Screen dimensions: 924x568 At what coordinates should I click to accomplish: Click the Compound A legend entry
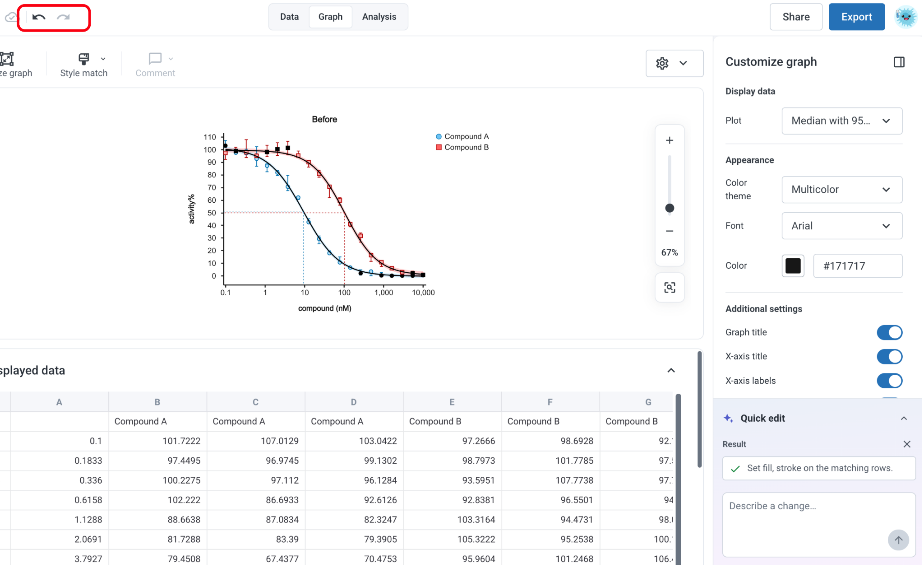[462, 136]
